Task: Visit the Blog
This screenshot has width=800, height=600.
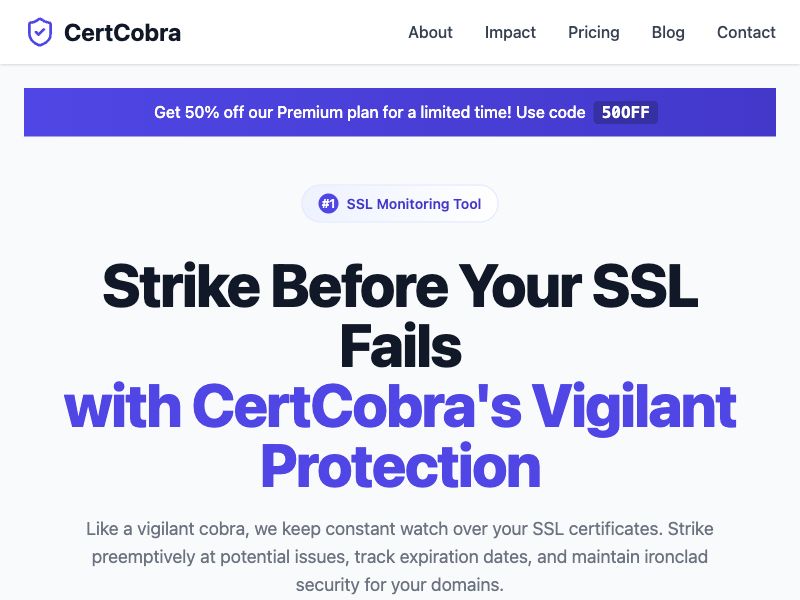Action: [x=668, y=32]
